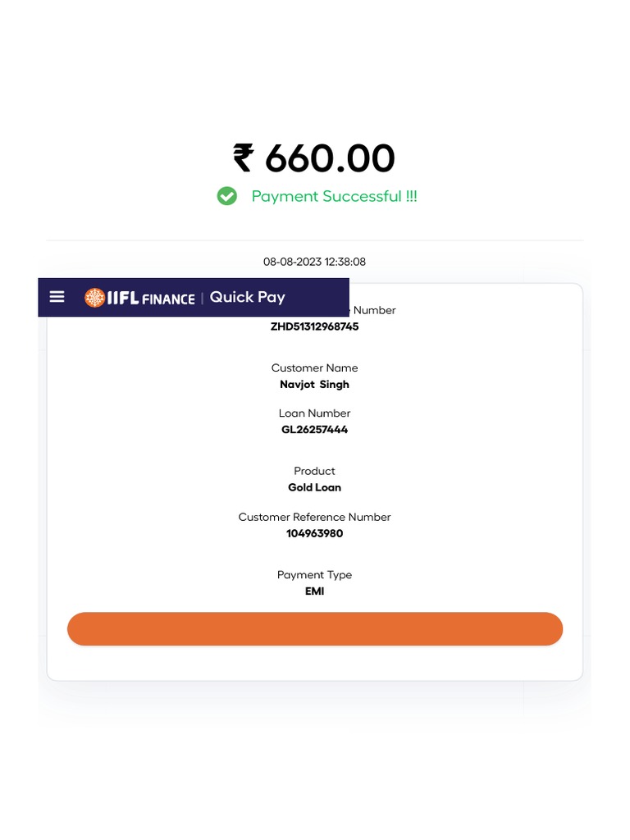Click the 08-08-2023 12:38:08 timestamp
This screenshot has height=840, width=630.
314,262
